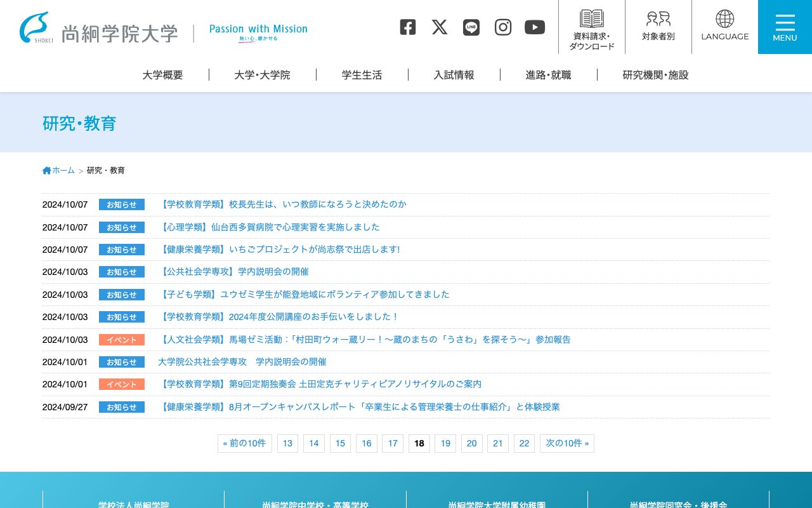812x508 pixels.
Task: Open 尚絅学院中学校・高等学校 footer link
Action: 315,505
